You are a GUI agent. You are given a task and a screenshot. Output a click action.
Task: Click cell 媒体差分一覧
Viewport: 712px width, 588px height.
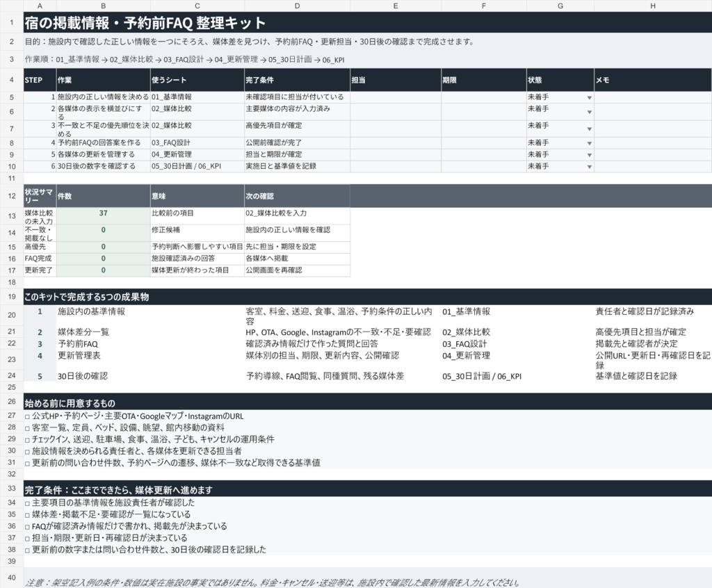pos(150,332)
